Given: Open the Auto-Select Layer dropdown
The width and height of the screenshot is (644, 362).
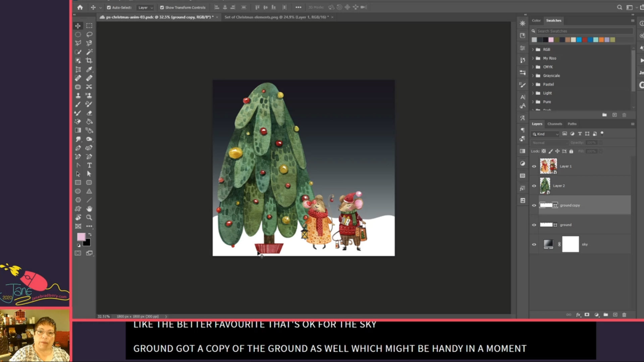Looking at the screenshot, I should 146,7.
